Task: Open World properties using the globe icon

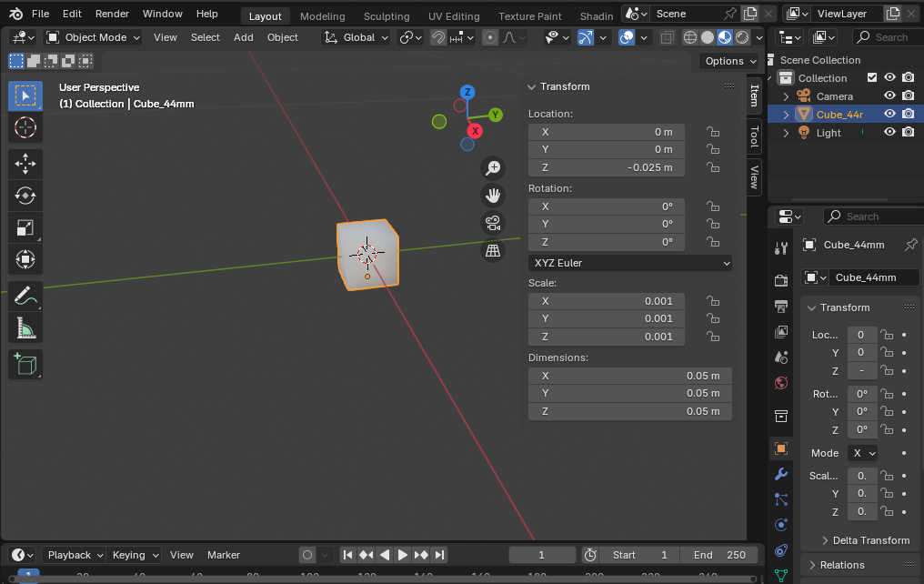Action: tap(780, 383)
